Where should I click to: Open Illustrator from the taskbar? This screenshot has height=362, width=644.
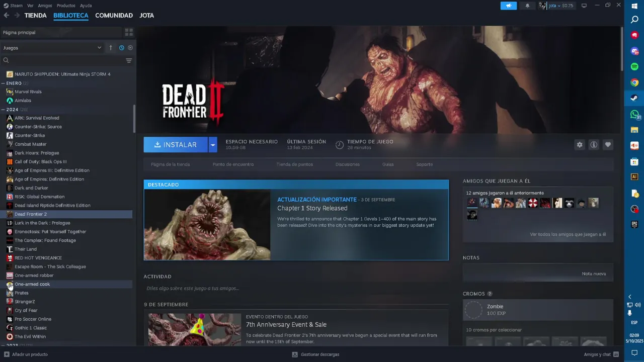[x=634, y=177]
